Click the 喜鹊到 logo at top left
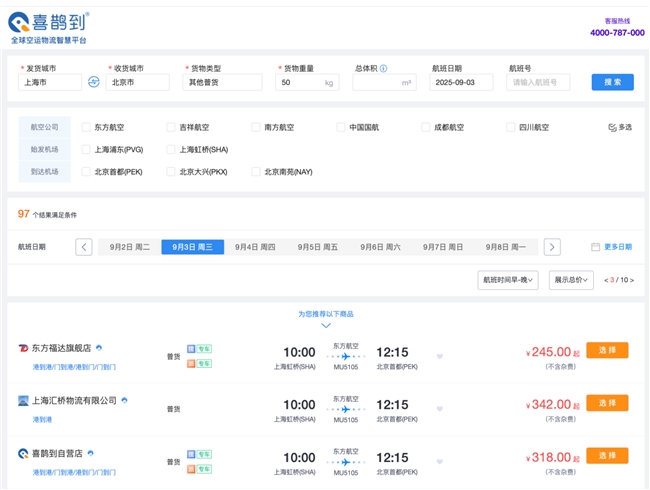This screenshot has width=650, height=490. (48, 27)
